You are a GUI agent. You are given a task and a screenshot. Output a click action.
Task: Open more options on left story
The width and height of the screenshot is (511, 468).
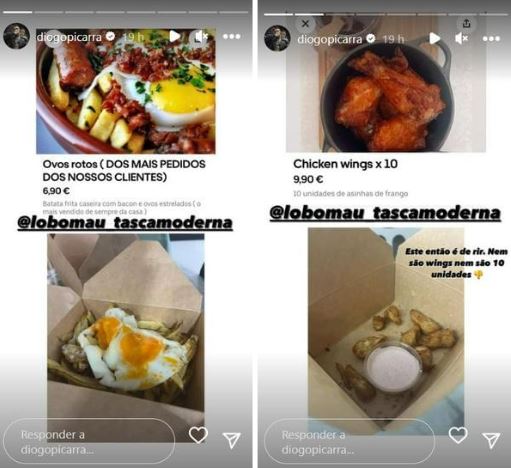coord(232,36)
